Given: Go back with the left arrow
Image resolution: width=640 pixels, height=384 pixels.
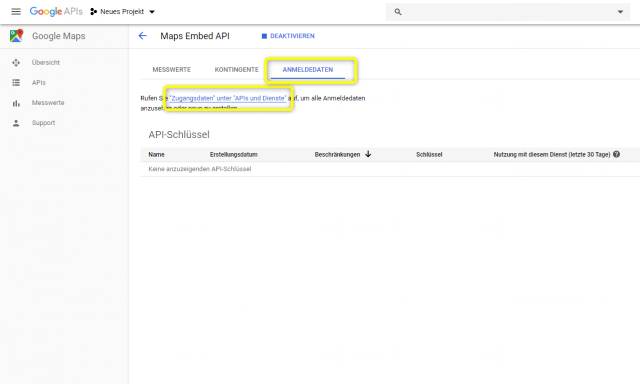Looking at the screenshot, I should (x=142, y=36).
